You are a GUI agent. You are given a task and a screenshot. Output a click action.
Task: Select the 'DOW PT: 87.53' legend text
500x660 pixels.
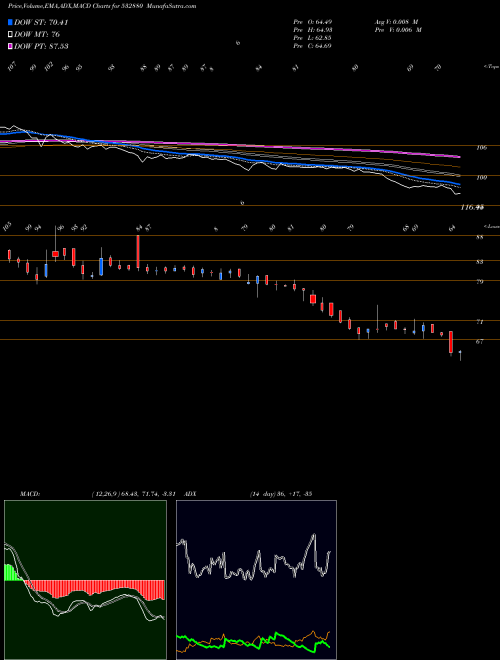point(41,46)
